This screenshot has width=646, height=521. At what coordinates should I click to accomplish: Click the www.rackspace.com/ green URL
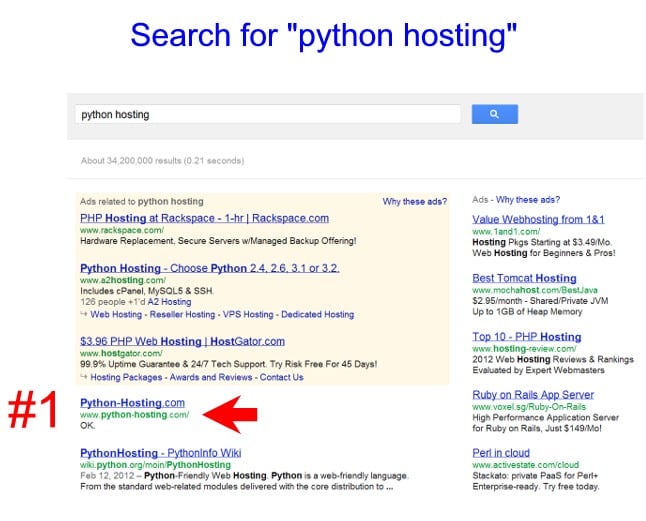pyautogui.click(x=122, y=230)
